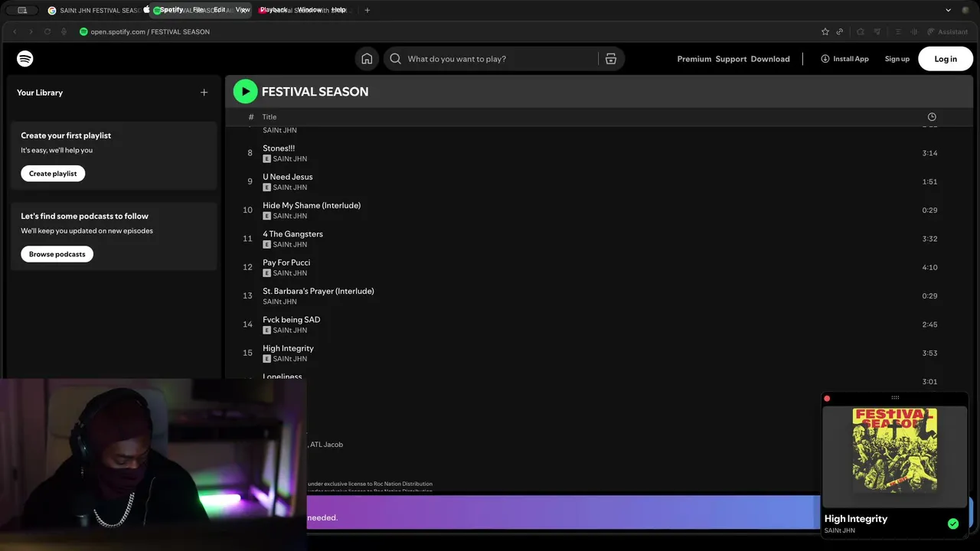Click the download icon beside Install App
Viewport: 980px width, 551px height.
click(825, 59)
